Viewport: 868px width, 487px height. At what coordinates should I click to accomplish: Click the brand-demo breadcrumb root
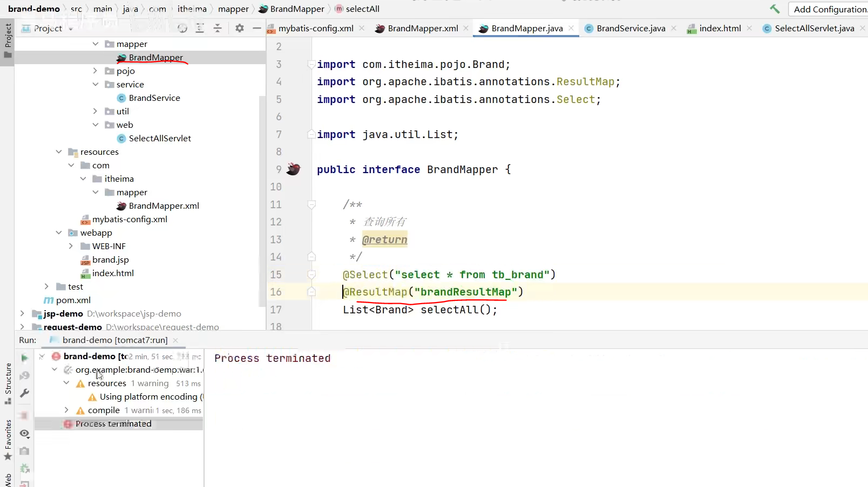tap(34, 9)
